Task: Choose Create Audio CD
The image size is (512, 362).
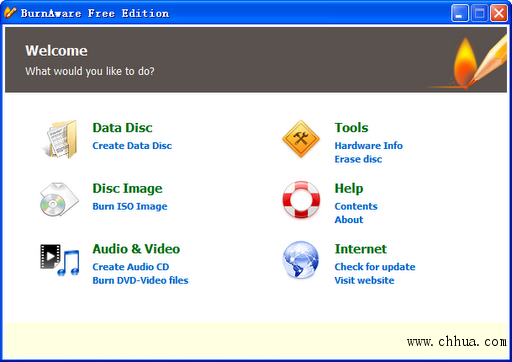Action: (131, 267)
